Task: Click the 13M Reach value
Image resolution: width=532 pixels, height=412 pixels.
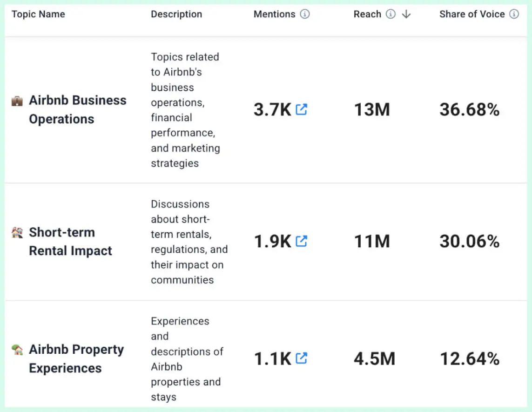Action: [371, 109]
